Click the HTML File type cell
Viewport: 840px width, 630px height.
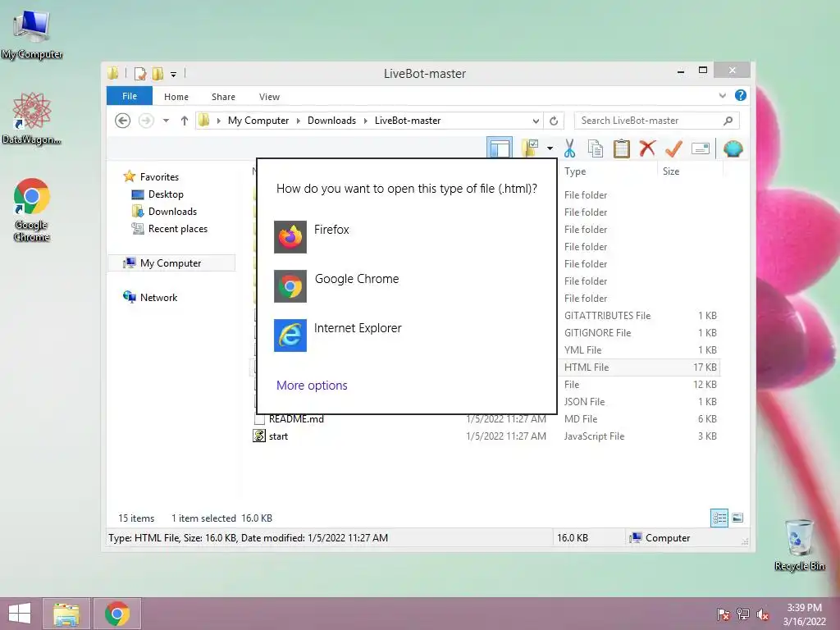587,367
